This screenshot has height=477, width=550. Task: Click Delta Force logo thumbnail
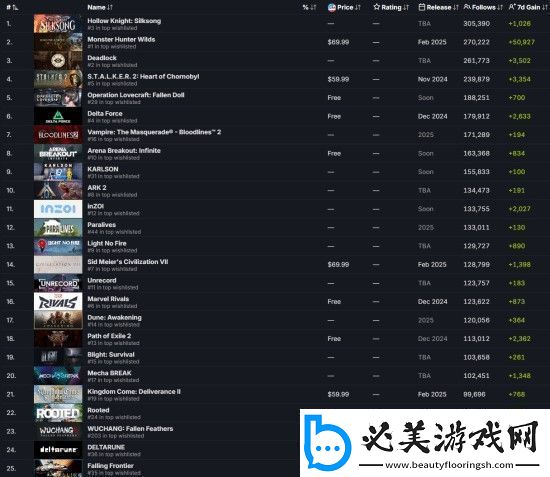[58, 116]
